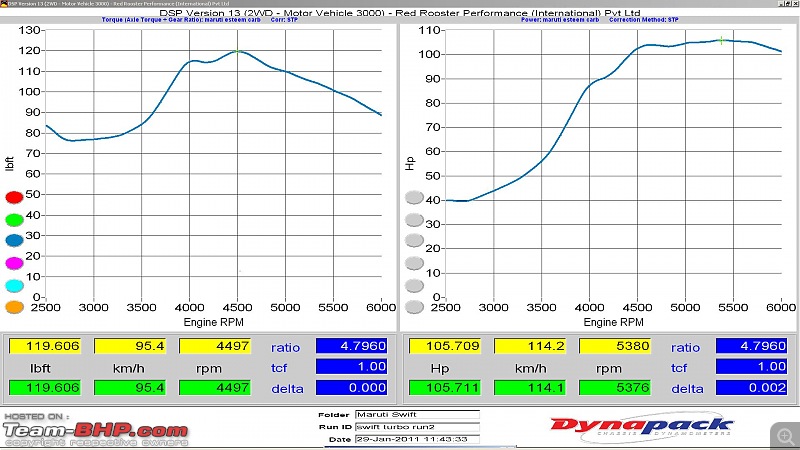Click the cyan run color circle
The width and height of the screenshot is (800, 450).
pyautogui.click(x=14, y=286)
